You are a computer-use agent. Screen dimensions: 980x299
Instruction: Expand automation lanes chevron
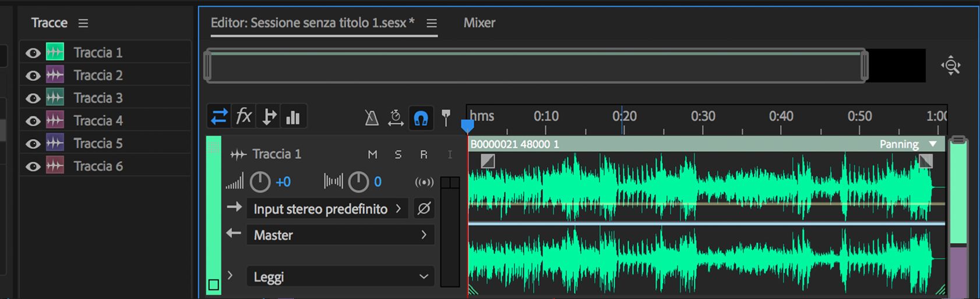(230, 275)
